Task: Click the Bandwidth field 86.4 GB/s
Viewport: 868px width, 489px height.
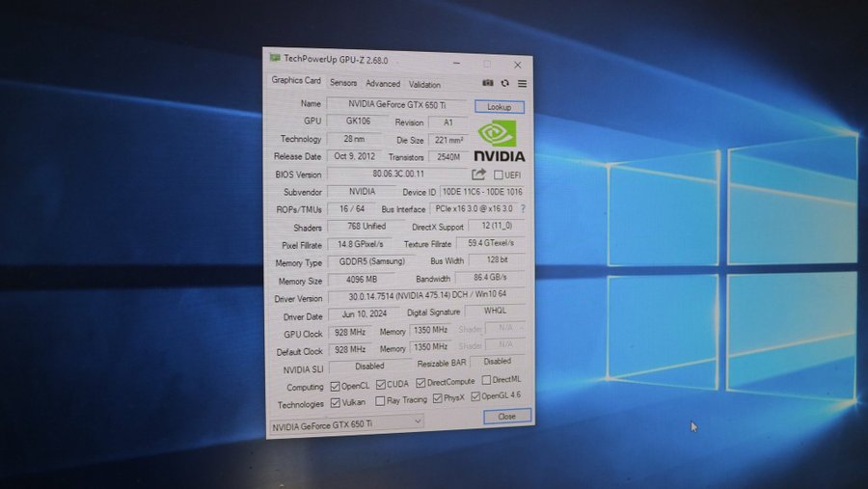Action: (x=490, y=277)
